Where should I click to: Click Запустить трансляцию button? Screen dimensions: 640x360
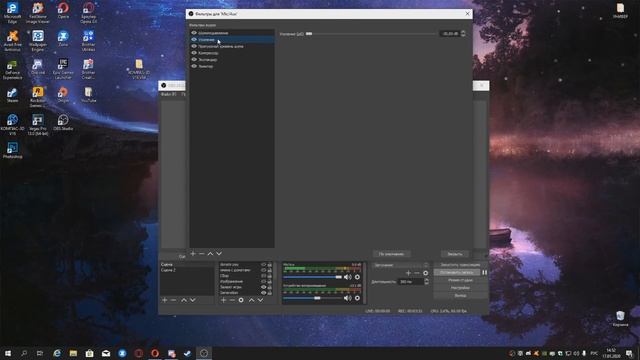click(460, 265)
